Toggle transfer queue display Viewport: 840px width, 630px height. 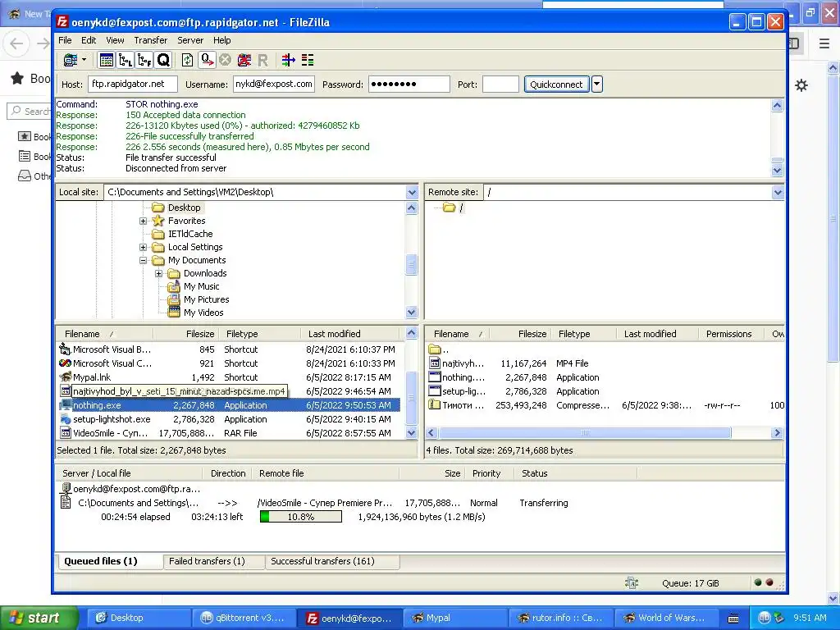click(163, 60)
